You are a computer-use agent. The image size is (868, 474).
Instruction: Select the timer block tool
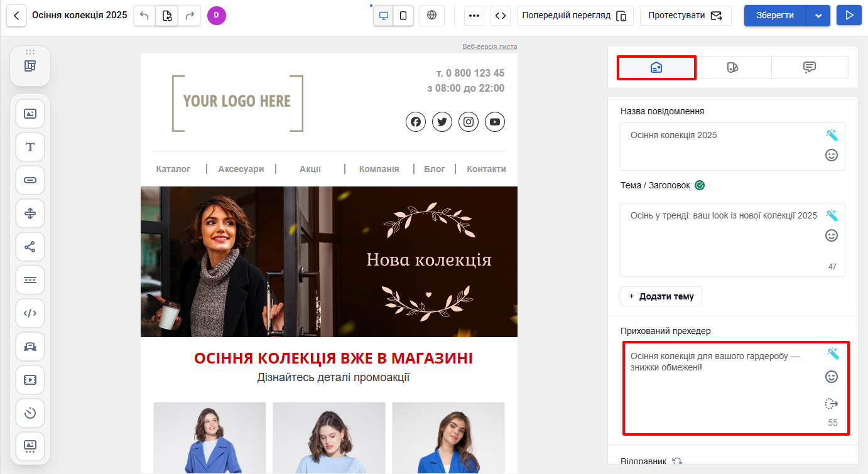(30, 413)
